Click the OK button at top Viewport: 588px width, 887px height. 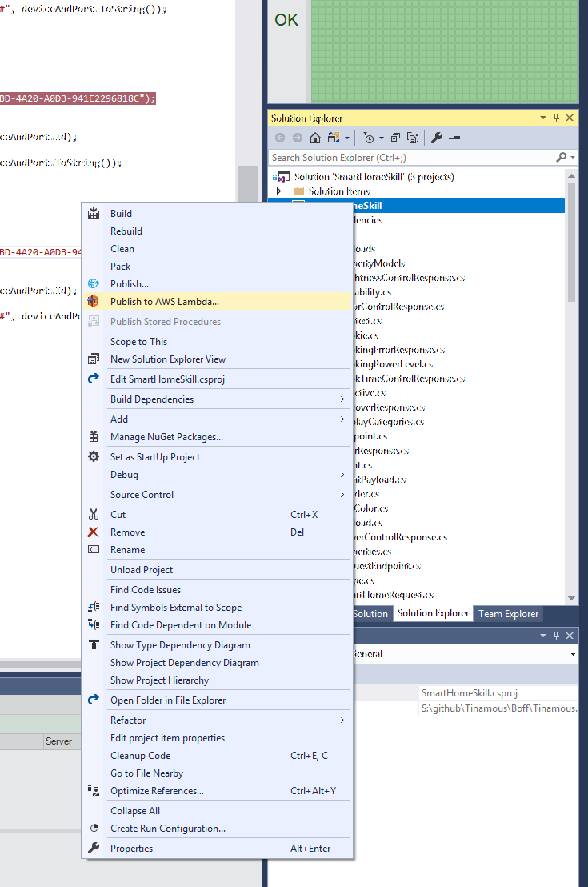coord(286,20)
